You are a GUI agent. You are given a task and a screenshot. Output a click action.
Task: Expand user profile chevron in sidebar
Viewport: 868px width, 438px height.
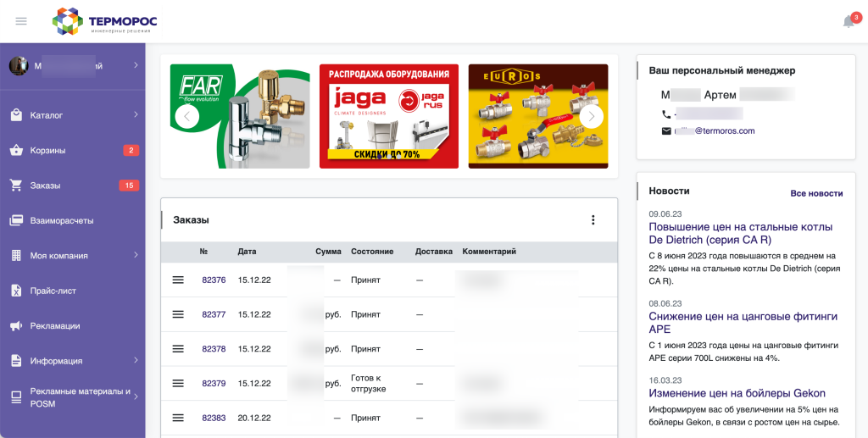coord(136,65)
